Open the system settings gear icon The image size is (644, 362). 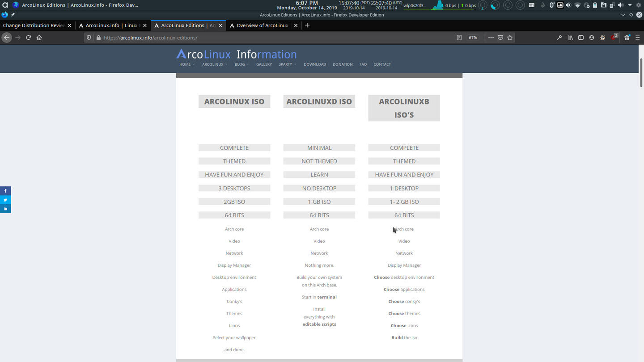[x=639, y=5]
